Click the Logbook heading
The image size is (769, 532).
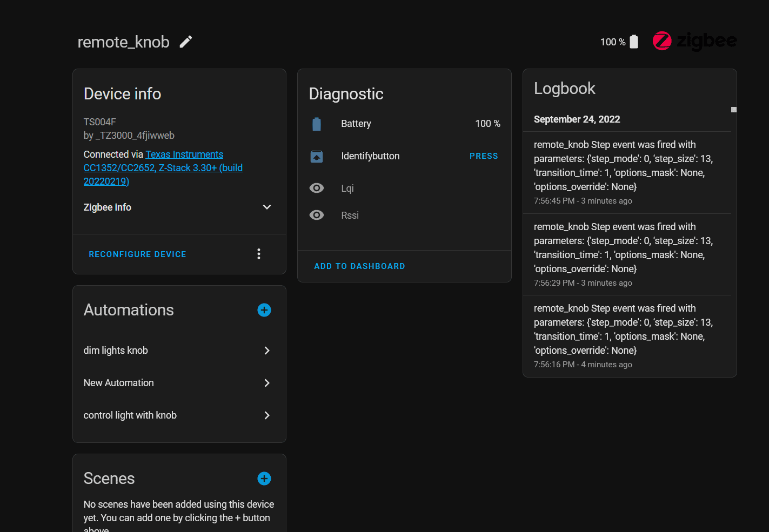click(564, 89)
